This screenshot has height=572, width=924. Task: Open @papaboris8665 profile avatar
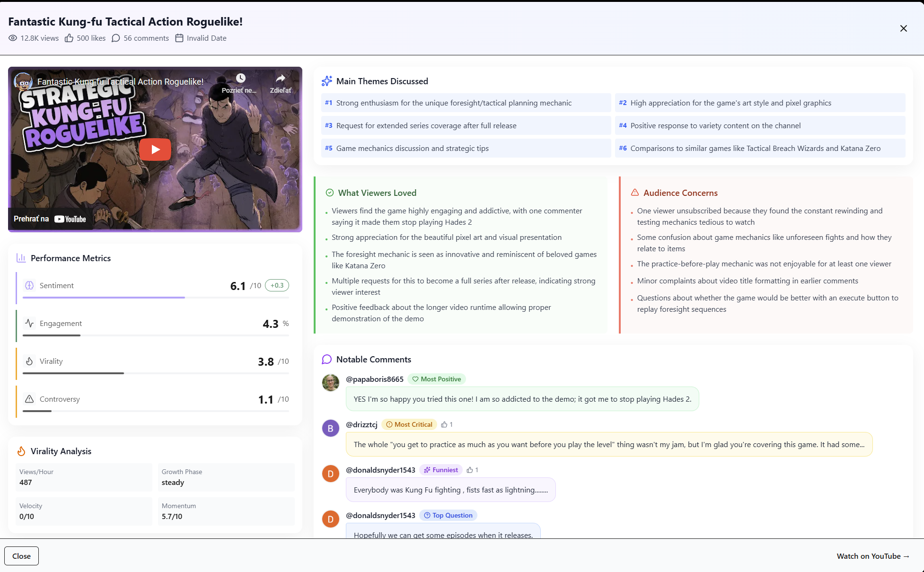click(x=330, y=382)
